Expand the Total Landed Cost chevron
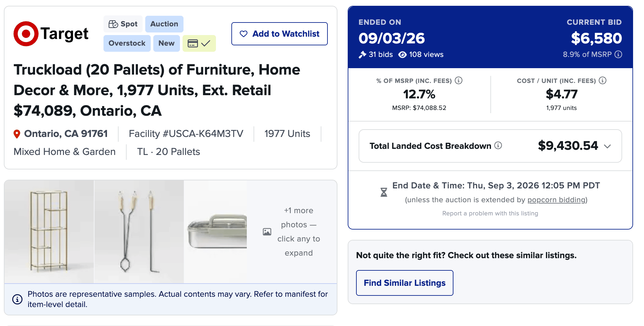The image size is (644, 326). coord(607,146)
